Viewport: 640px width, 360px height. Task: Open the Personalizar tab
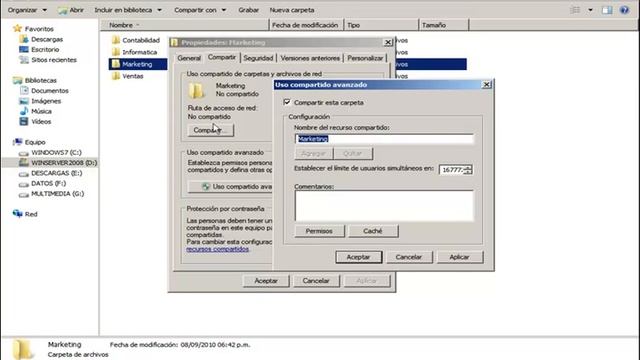365,58
